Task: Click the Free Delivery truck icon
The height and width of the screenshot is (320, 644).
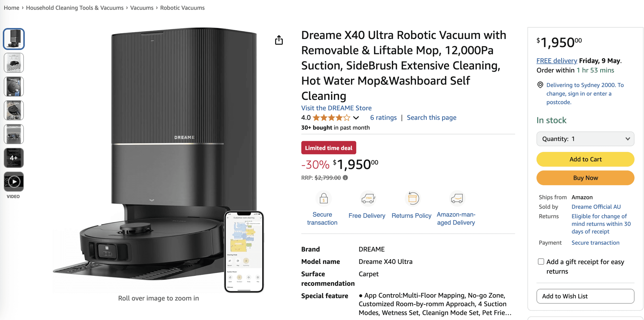Action: pyautogui.click(x=368, y=198)
